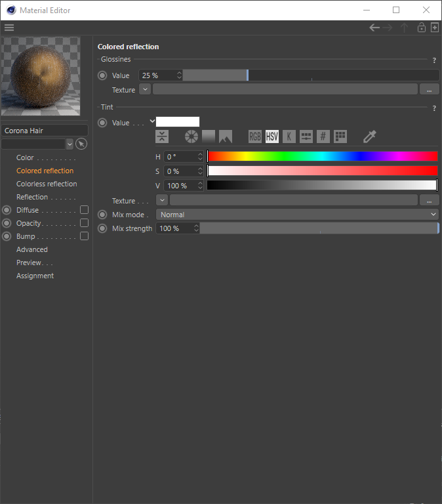The height and width of the screenshot is (504, 442).
Task: Enable the Bump channel checkbox
Action: click(84, 236)
